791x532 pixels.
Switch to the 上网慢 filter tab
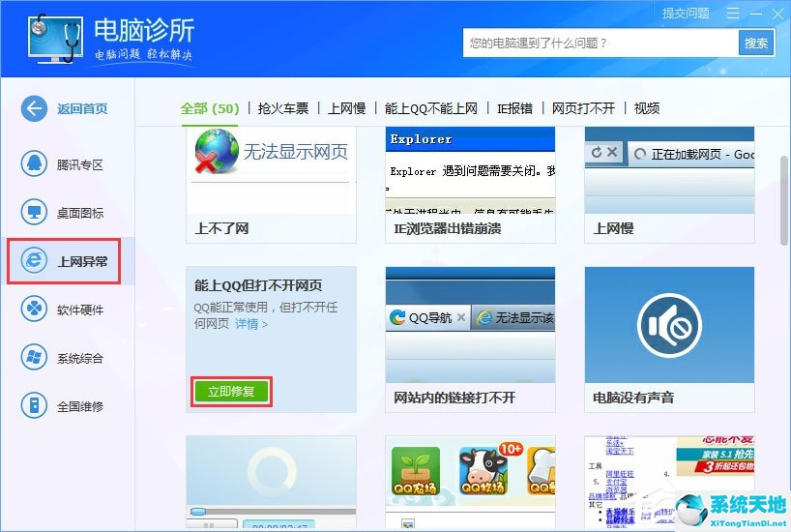click(347, 108)
